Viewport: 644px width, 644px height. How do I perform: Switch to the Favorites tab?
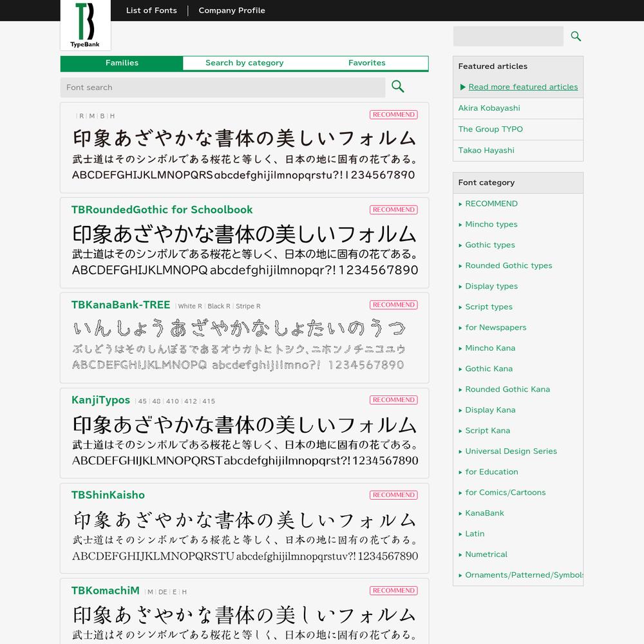[x=367, y=63]
